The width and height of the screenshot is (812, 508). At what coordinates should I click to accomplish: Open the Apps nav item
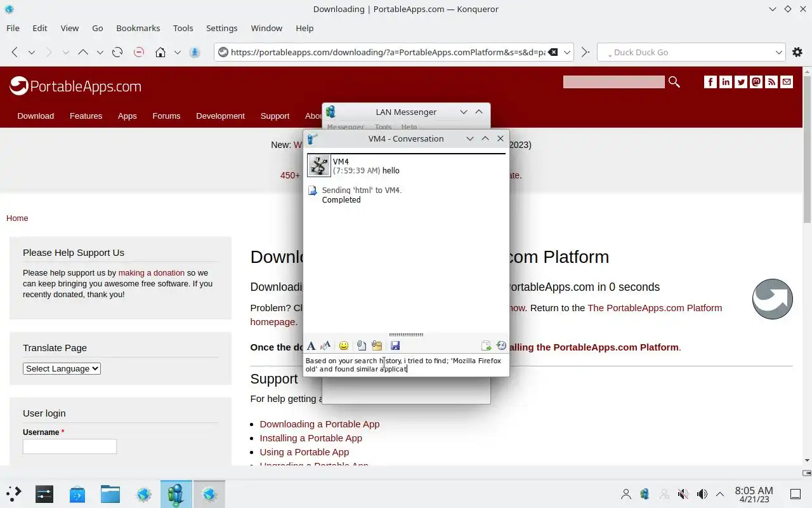coord(127,116)
